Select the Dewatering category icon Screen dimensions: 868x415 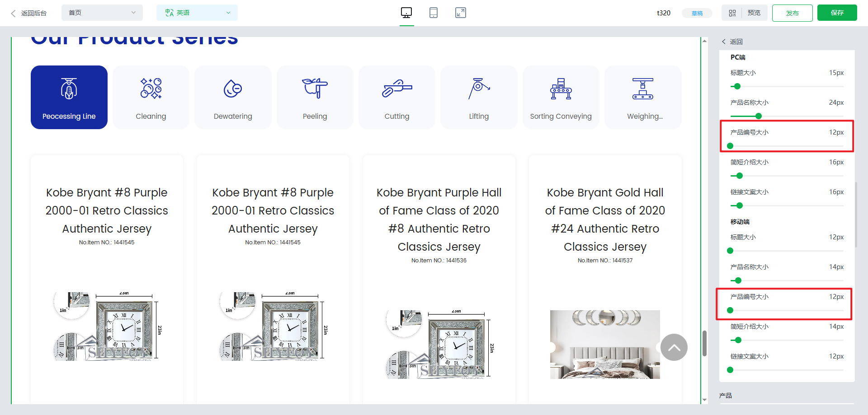233,89
